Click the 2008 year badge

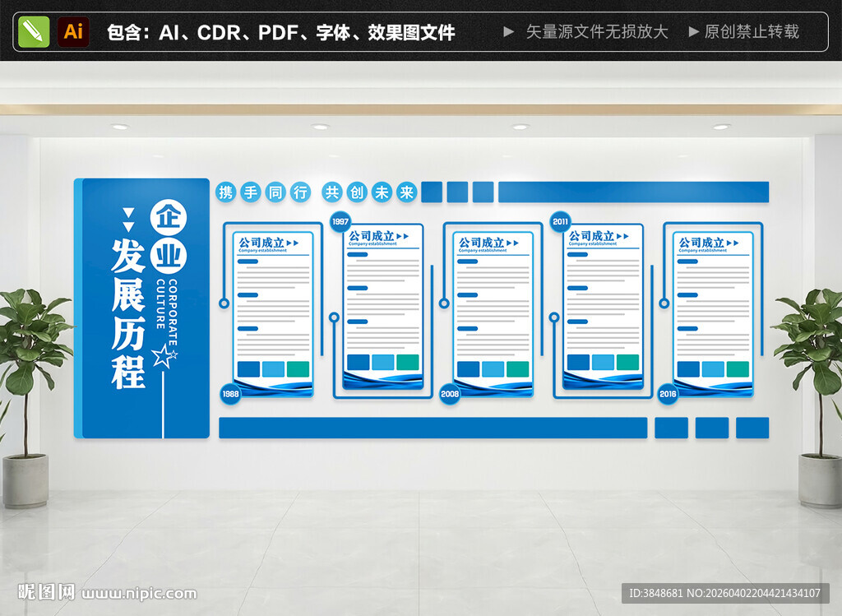(450, 394)
